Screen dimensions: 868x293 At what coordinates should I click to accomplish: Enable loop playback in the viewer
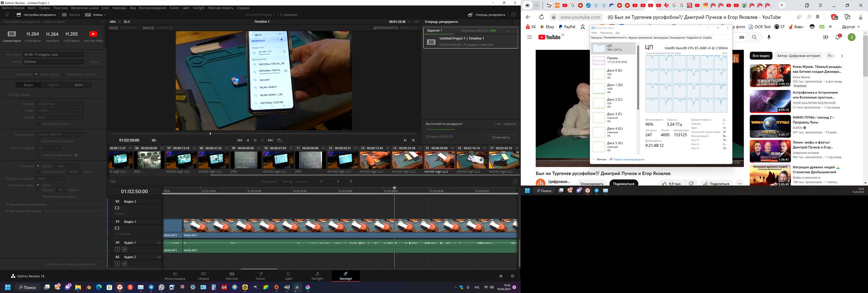coord(279,140)
